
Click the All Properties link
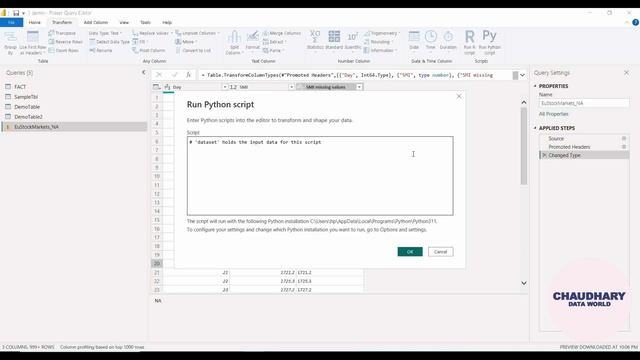coord(553,114)
